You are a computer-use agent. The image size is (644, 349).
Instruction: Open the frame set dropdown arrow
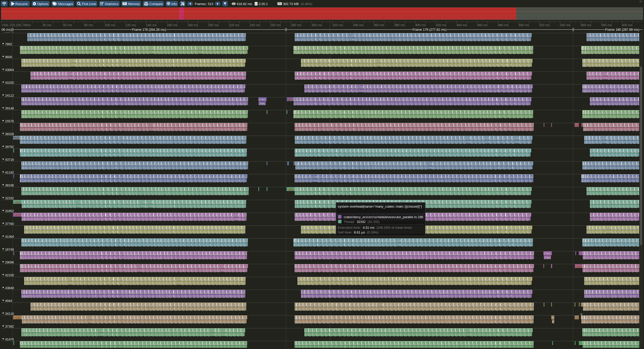click(x=225, y=4)
